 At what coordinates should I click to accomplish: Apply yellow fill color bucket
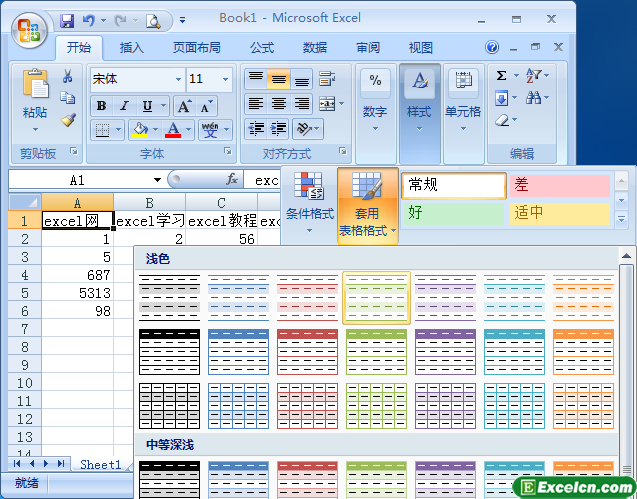140,130
